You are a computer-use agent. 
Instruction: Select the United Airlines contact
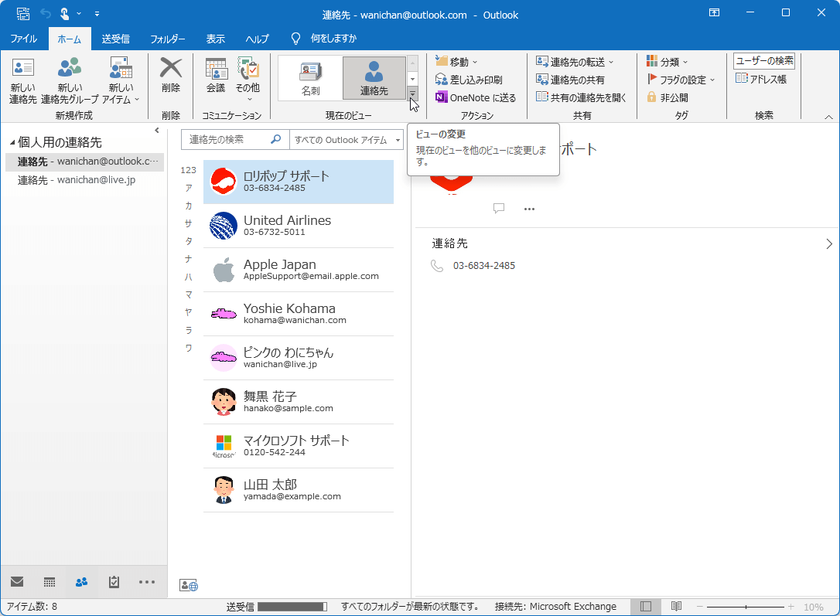299,226
